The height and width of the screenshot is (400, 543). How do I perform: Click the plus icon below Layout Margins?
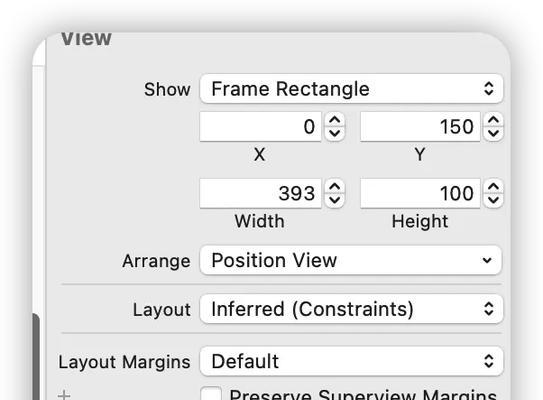64,395
